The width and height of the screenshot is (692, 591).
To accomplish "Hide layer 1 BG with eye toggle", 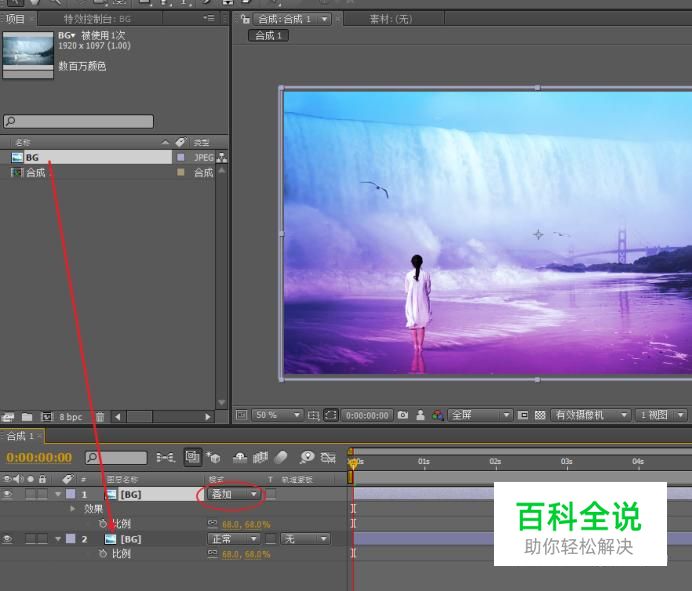I will pos(8,494).
